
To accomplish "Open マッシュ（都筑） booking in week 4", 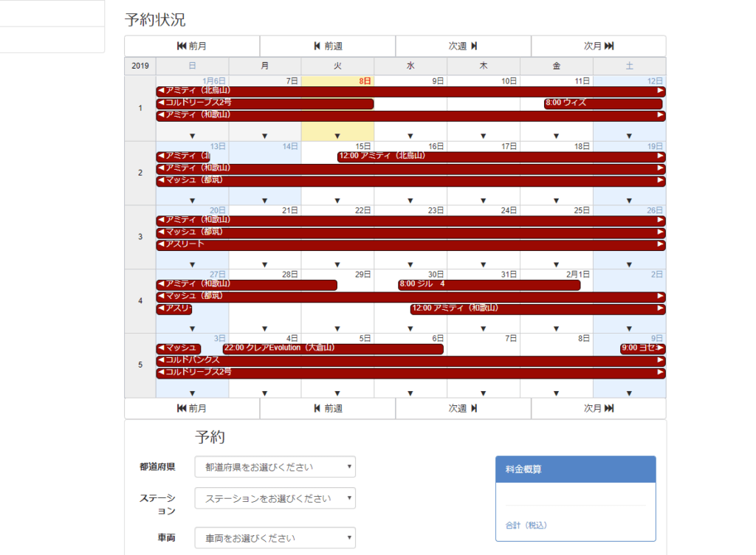I will click(410, 296).
